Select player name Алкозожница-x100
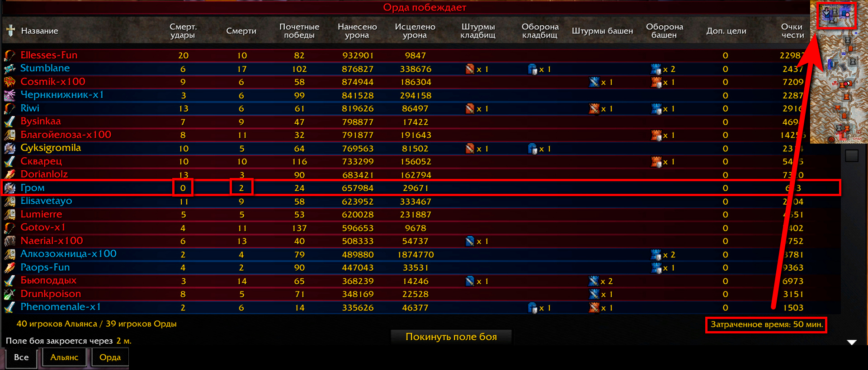 tap(68, 254)
